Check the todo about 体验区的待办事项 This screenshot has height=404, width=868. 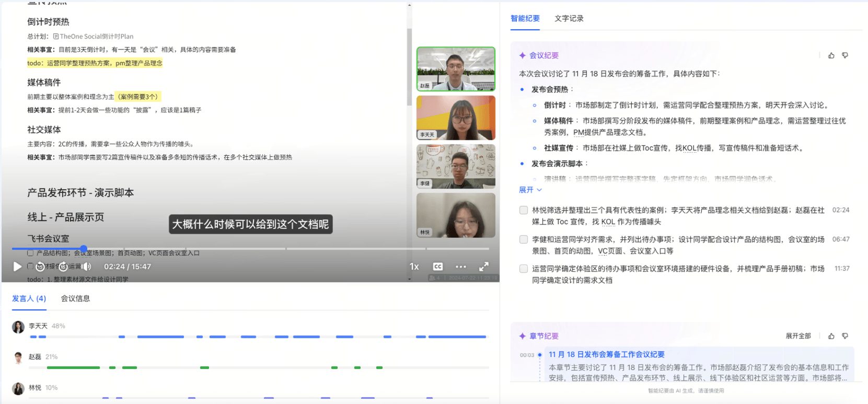[523, 269]
